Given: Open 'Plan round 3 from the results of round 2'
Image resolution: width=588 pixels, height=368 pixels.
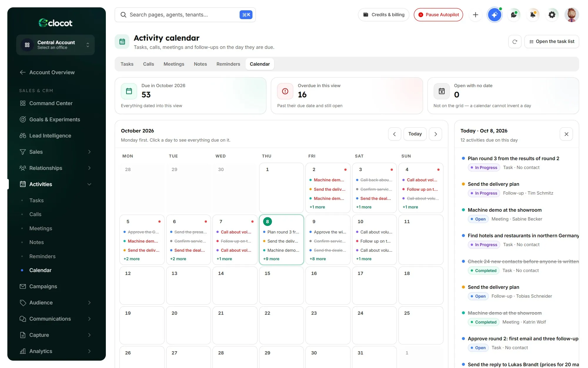Looking at the screenshot, I should pyautogui.click(x=513, y=158).
